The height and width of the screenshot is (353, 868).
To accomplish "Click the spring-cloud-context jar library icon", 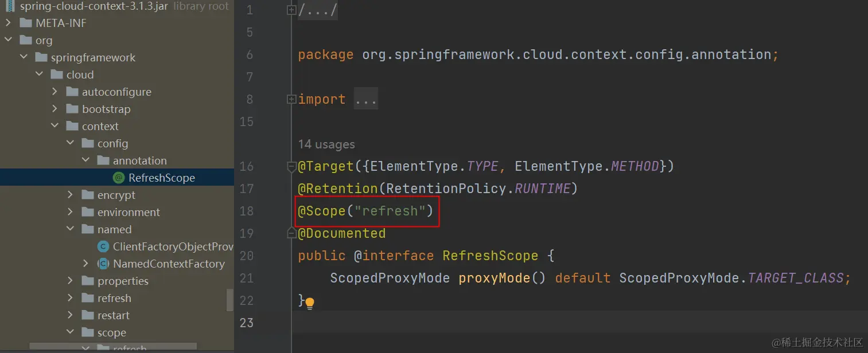I will click(x=10, y=6).
